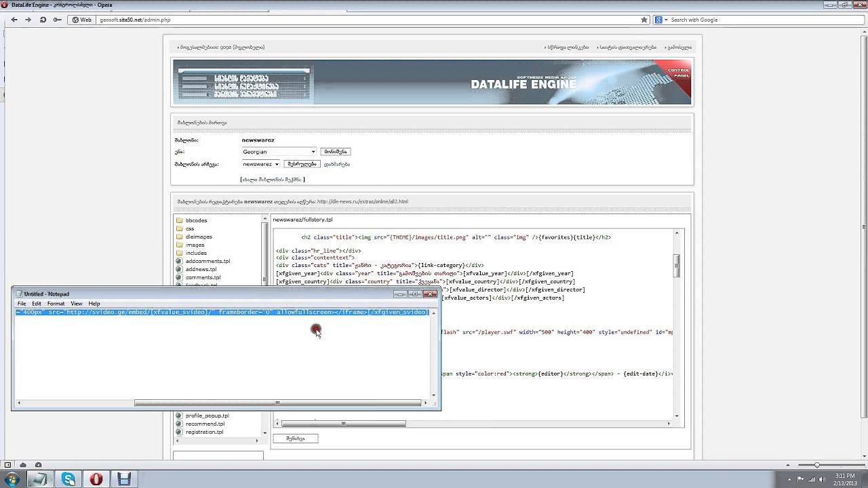Click the comments.tpl file icon
The width and height of the screenshot is (868, 488).
point(179,277)
